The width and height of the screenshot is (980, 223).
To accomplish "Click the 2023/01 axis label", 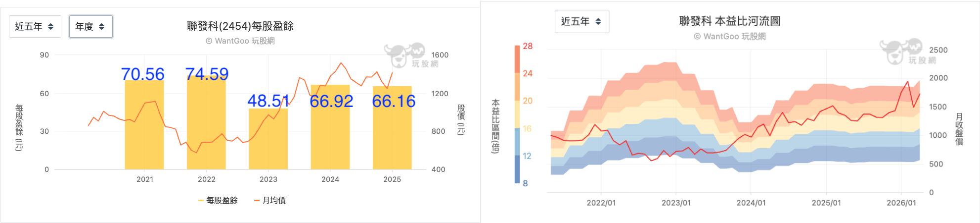I will pos(676,203).
